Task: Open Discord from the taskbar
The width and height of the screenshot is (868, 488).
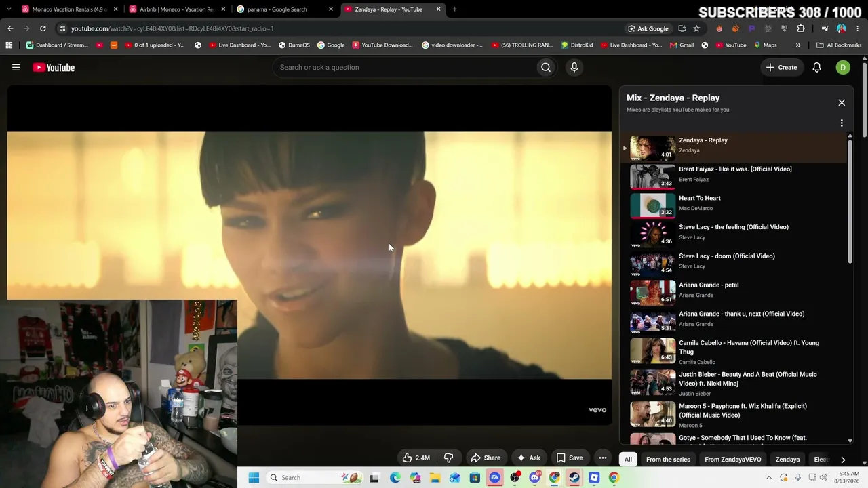Action: tap(534, 478)
